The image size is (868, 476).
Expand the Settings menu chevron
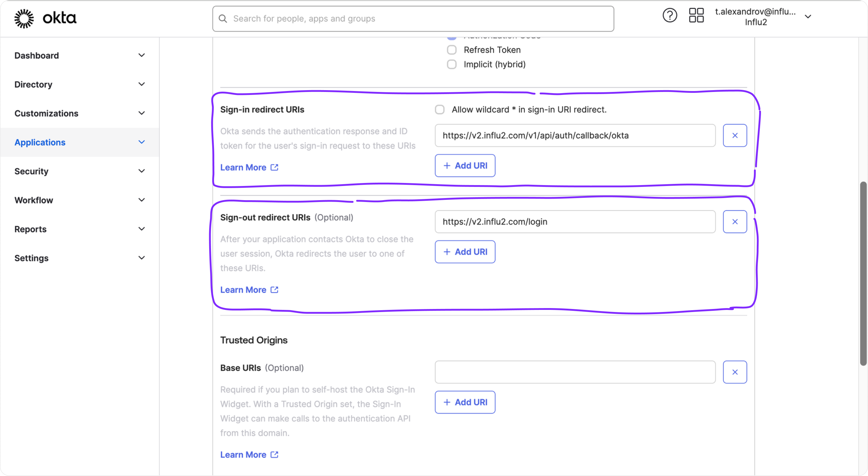(x=142, y=258)
